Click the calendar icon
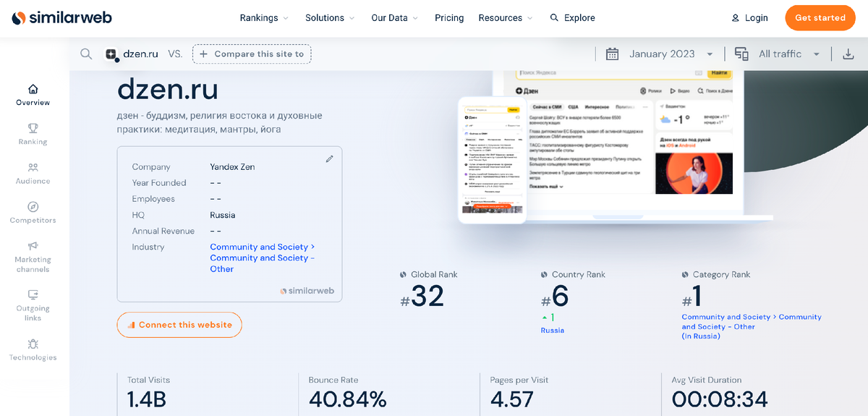The image size is (868, 416). point(612,54)
